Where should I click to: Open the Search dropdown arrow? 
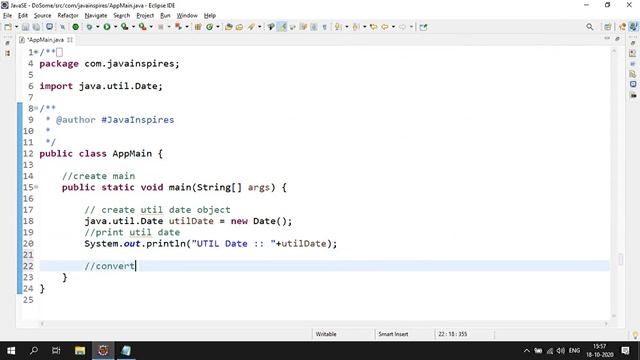pos(259,27)
